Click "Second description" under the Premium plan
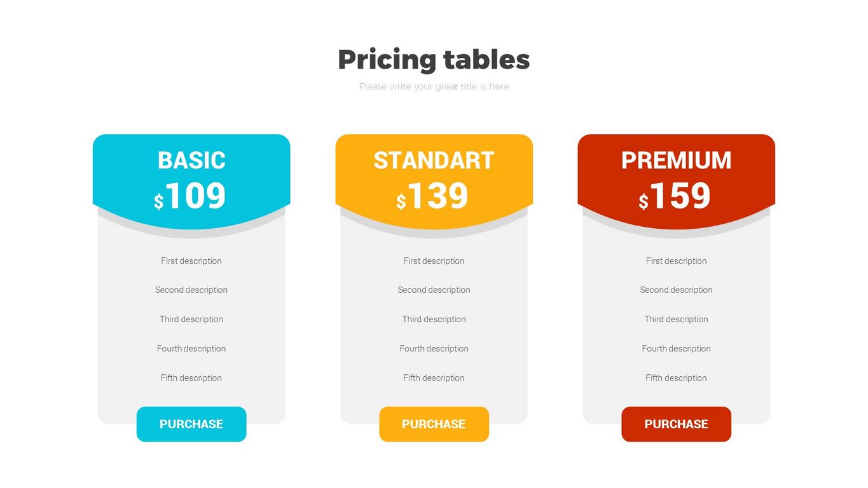The height and width of the screenshot is (488, 868). tap(676, 290)
